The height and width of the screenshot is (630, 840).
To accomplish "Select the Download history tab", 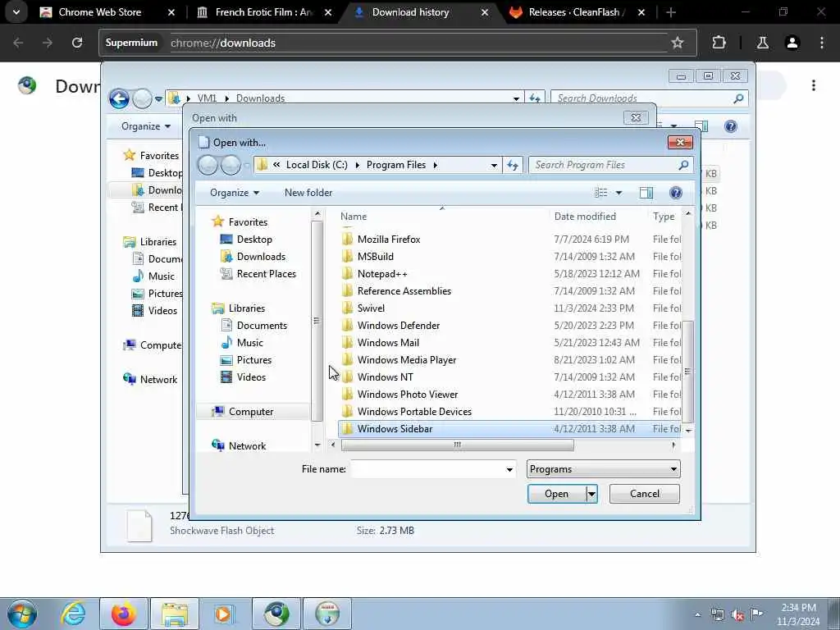I will [410, 11].
